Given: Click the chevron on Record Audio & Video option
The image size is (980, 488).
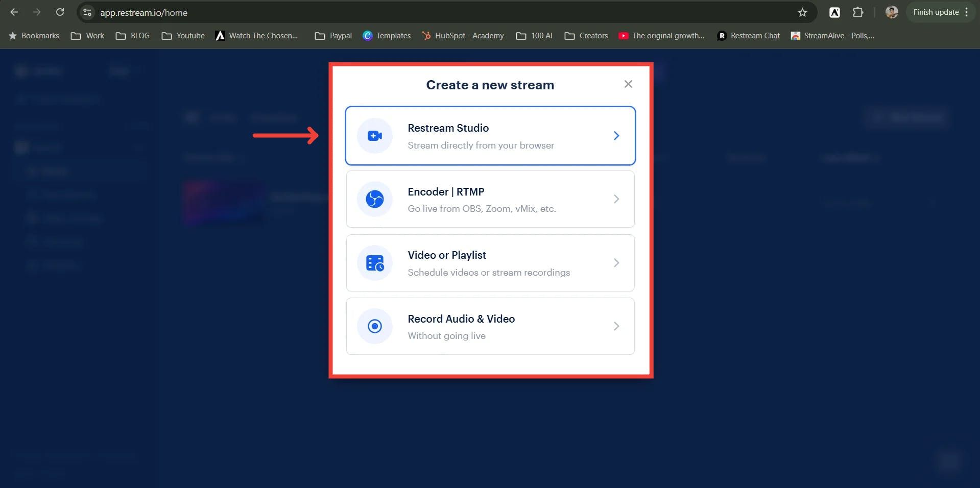Looking at the screenshot, I should pyautogui.click(x=616, y=326).
